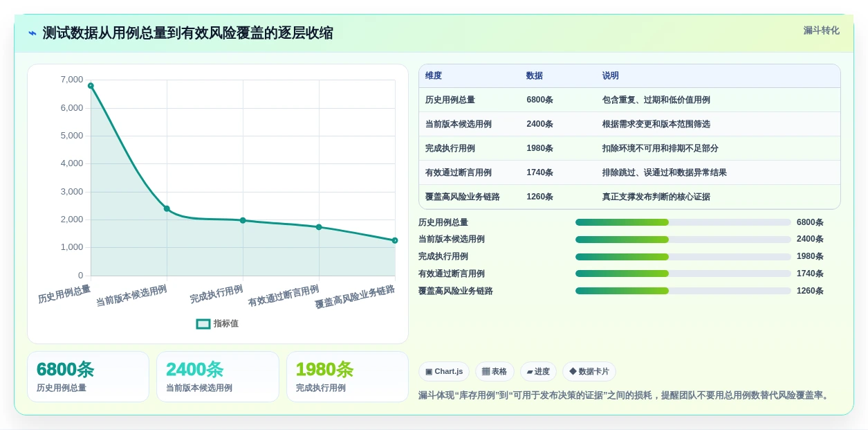This screenshot has width=868, height=430.
Task: Click the 4,000 y-axis label
Action: coord(72,163)
